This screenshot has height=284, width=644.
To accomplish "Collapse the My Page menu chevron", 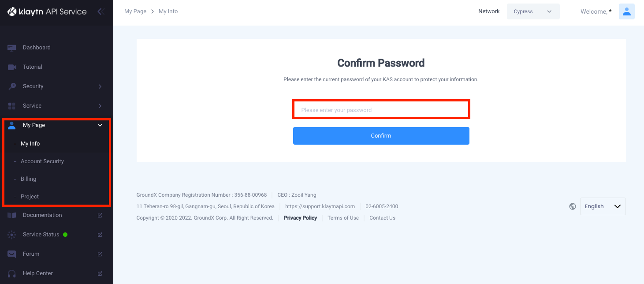I will [x=100, y=125].
